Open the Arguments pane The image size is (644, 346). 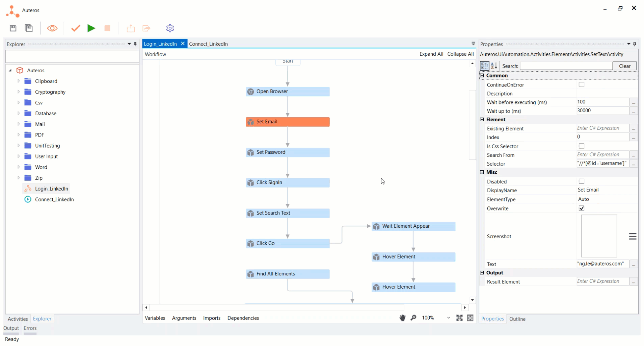click(x=184, y=318)
